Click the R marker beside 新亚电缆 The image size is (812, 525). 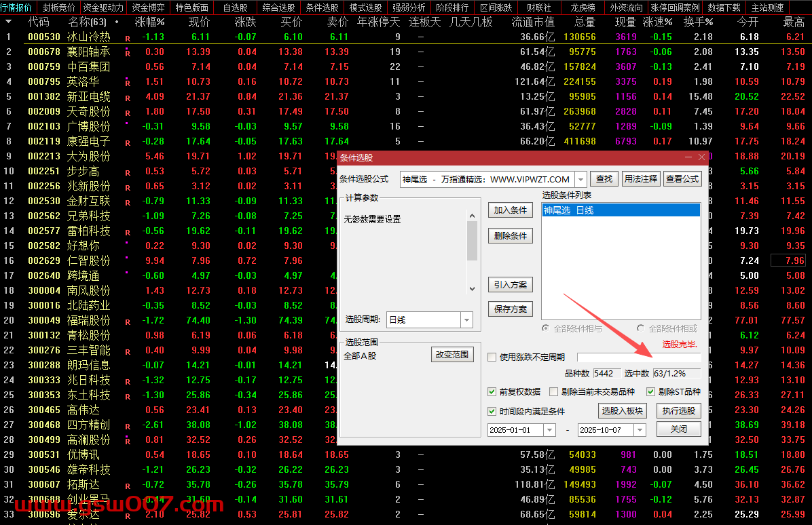(128, 98)
